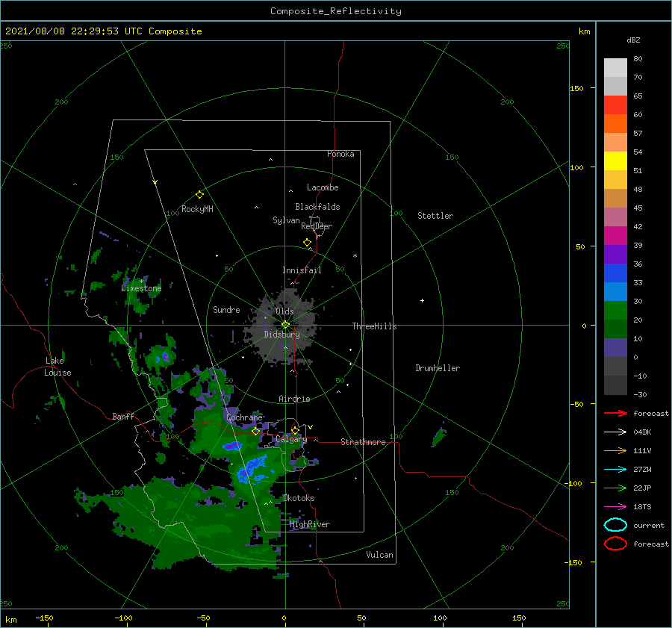Click the Drumheller city label

point(438,368)
